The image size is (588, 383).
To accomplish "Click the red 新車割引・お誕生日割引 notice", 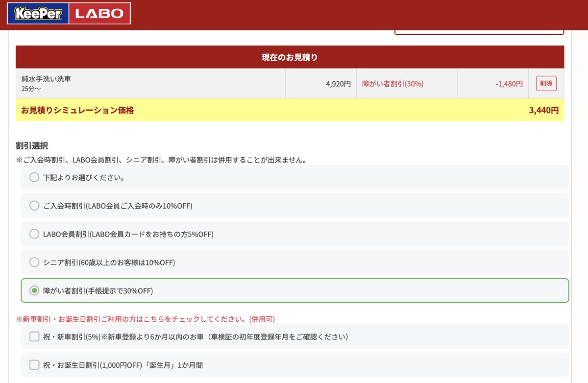I will [146, 319].
